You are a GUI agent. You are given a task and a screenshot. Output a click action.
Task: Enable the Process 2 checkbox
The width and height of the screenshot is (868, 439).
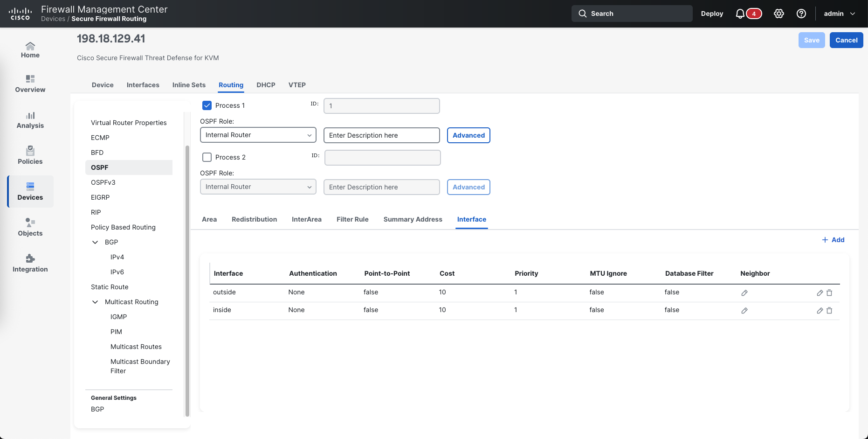click(207, 157)
